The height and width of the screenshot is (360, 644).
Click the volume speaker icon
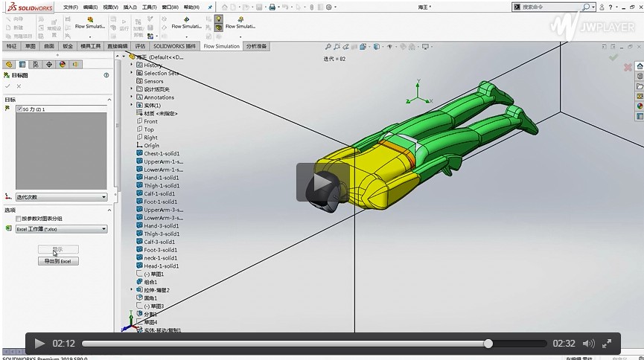(588, 344)
